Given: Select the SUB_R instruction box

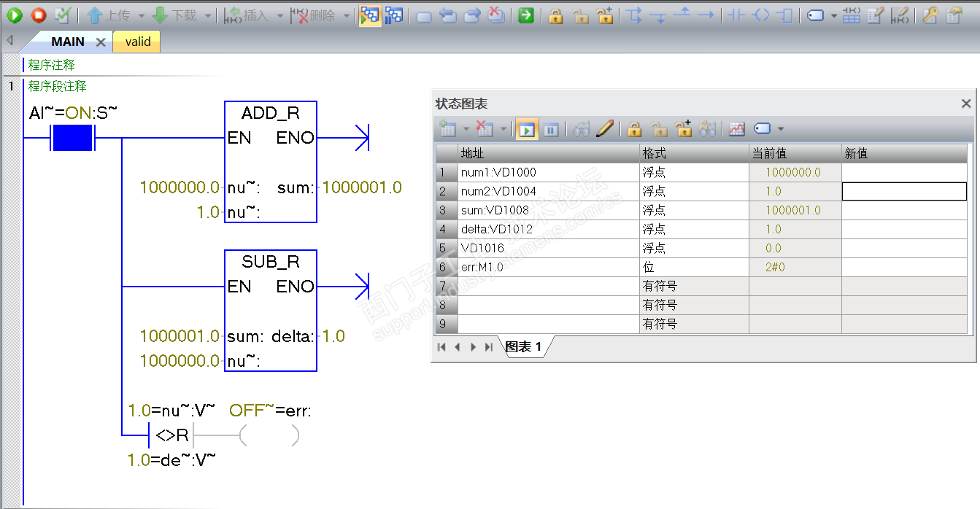Looking at the screenshot, I should tap(270, 311).
